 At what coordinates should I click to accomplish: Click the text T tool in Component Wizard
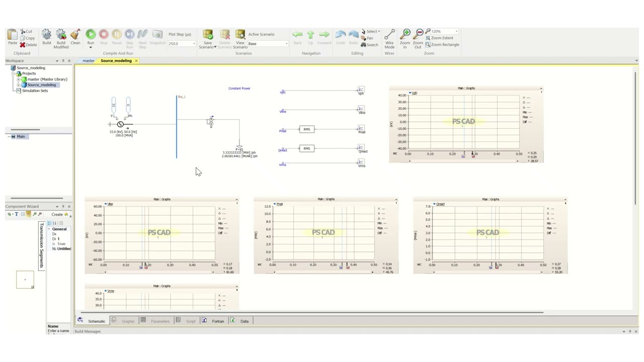click(x=16, y=214)
